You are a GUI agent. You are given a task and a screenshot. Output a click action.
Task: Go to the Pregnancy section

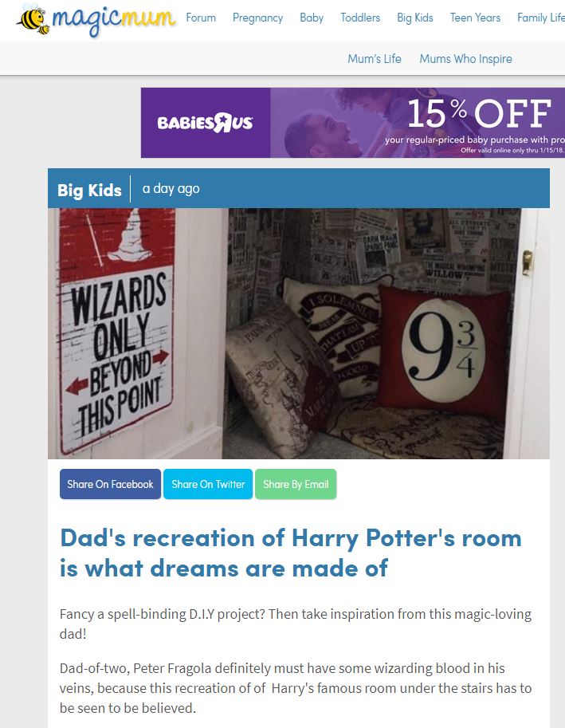coord(257,18)
